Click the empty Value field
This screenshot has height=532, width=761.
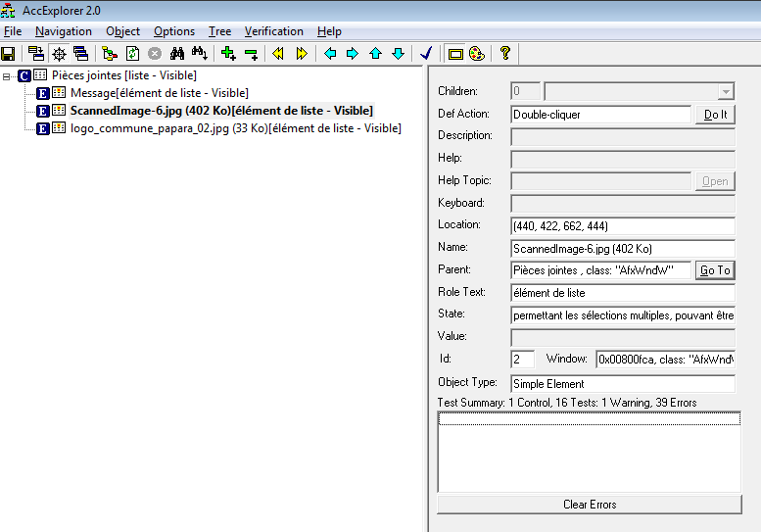pos(623,337)
